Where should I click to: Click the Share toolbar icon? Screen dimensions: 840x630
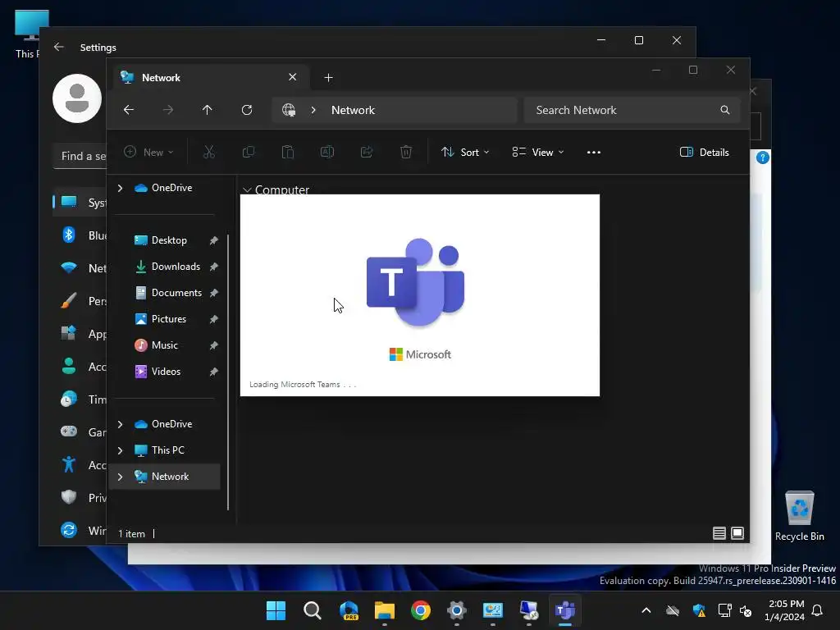tap(367, 152)
